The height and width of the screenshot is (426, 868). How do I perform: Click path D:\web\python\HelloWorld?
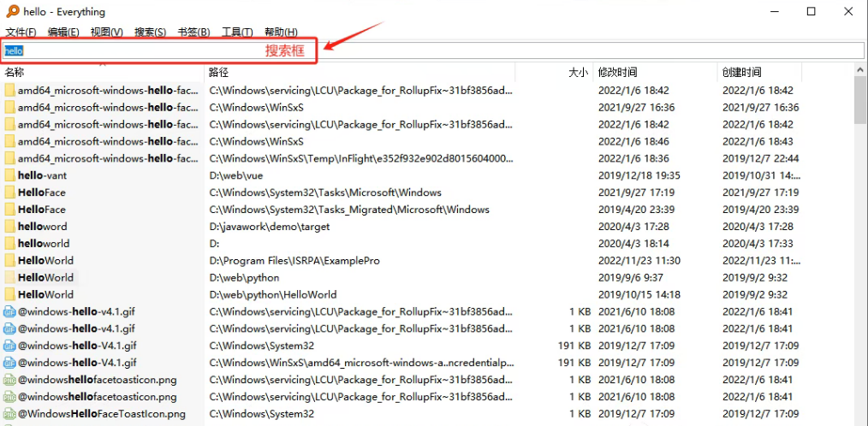tap(273, 294)
